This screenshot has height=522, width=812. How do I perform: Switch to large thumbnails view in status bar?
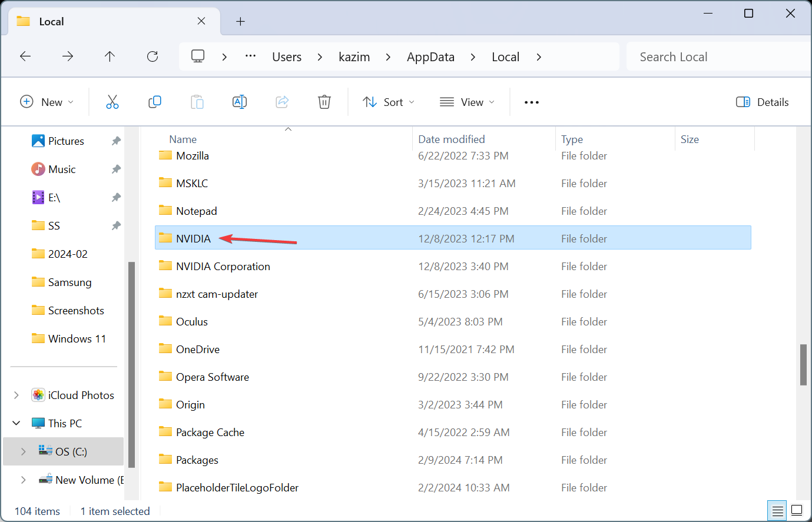[797, 510]
